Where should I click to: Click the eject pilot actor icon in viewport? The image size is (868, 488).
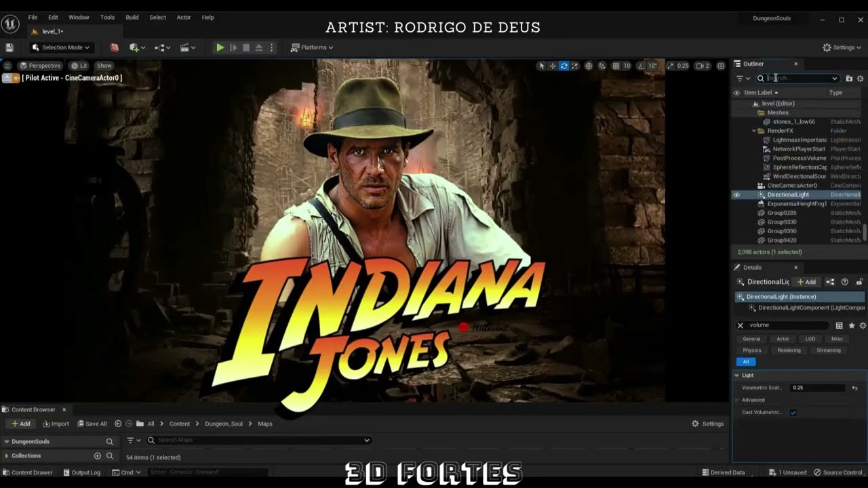tap(7, 78)
